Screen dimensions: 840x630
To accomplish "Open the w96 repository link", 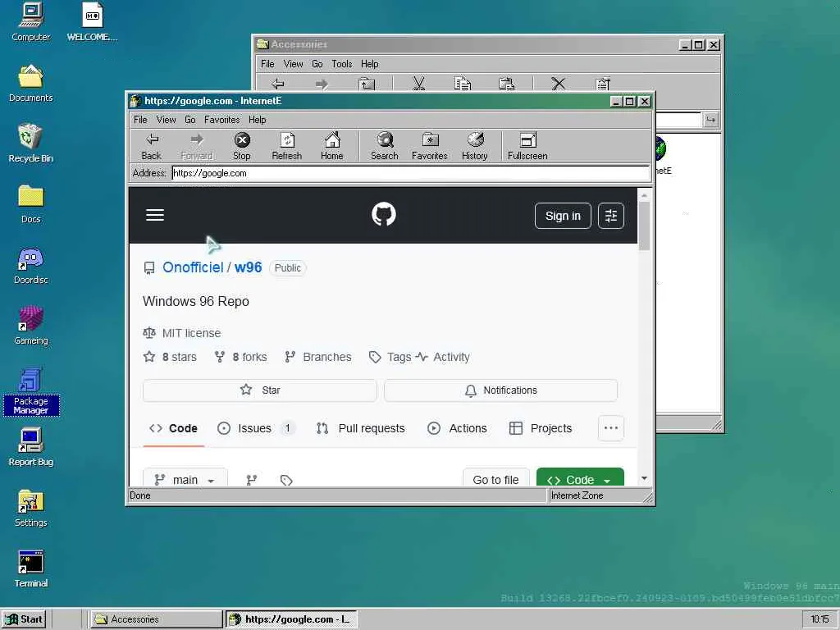I will coord(248,267).
